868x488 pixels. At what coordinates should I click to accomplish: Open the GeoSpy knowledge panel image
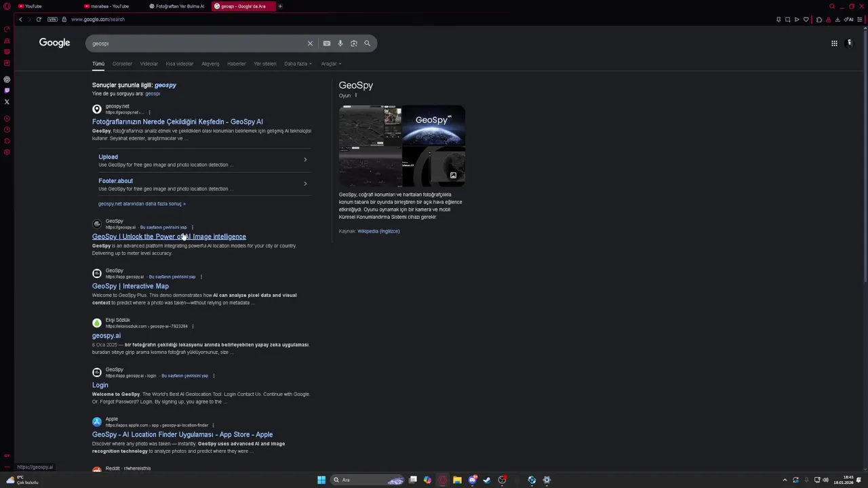(x=402, y=146)
